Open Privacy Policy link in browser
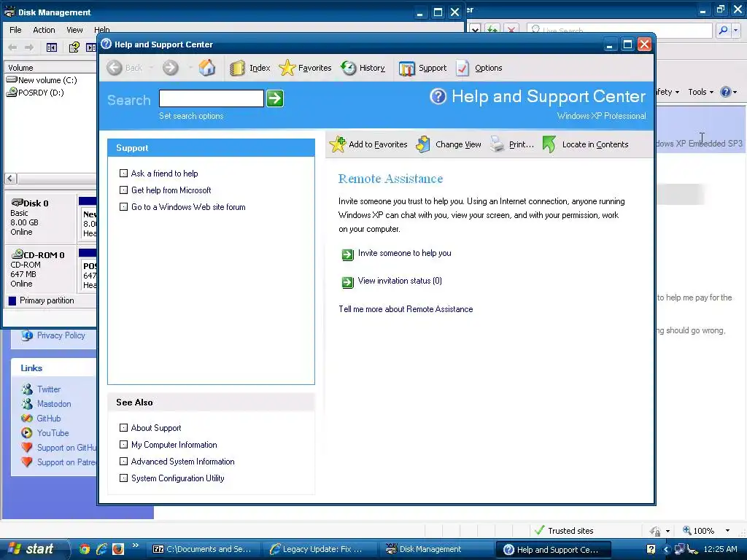This screenshot has width=747, height=560. coord(61,335)
